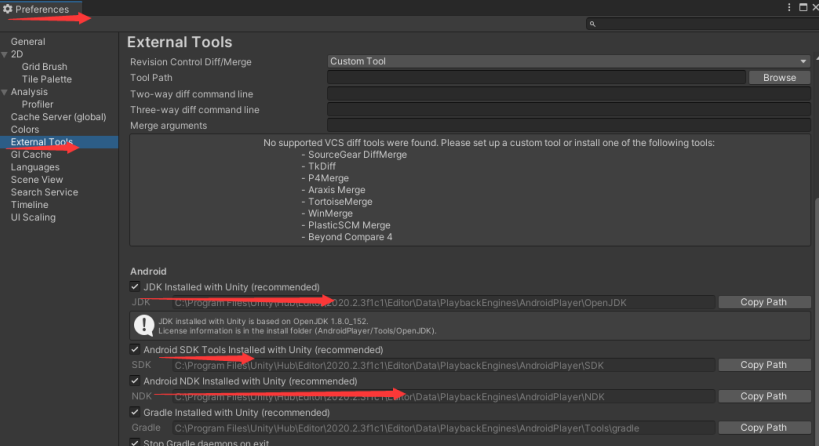Screen dimensions: 819x446
Task: Copy the Gradle path
Action: pos(763,428)
